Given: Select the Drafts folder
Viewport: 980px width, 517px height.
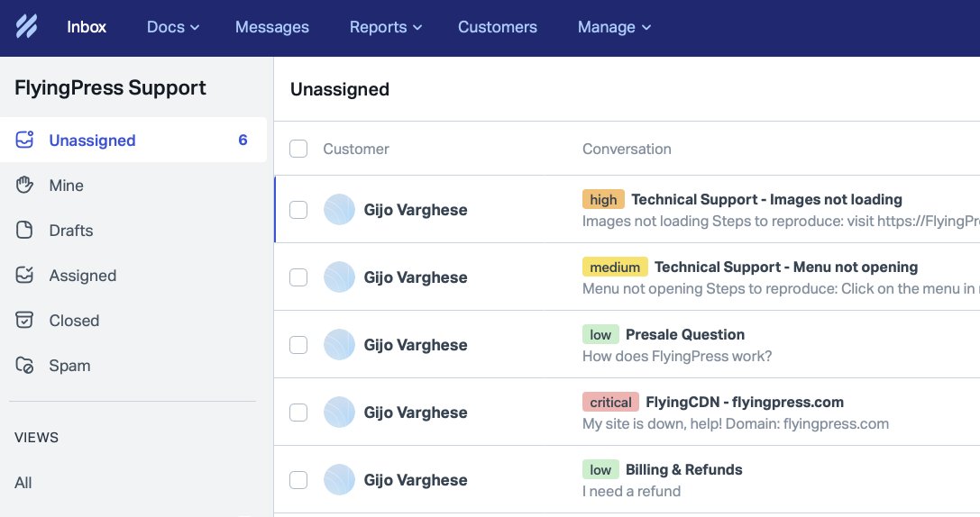Looking at the screenshot, I should [x=133, y=231].
